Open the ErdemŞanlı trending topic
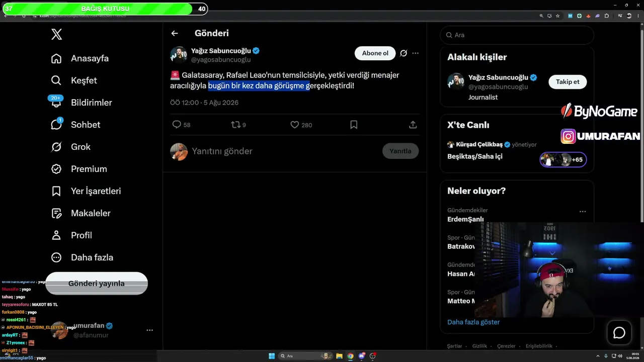 pyautogui.click(x=465, y=219)
